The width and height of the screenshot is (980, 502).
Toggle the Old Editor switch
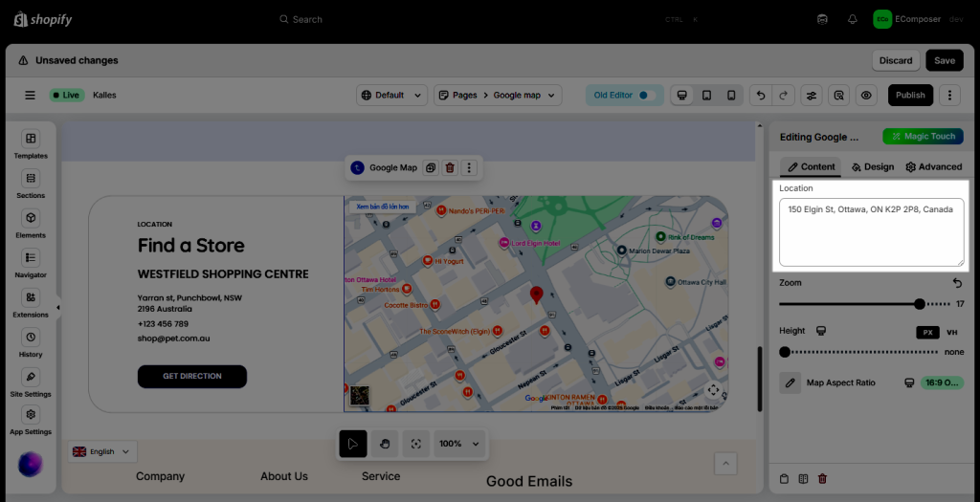643,95
